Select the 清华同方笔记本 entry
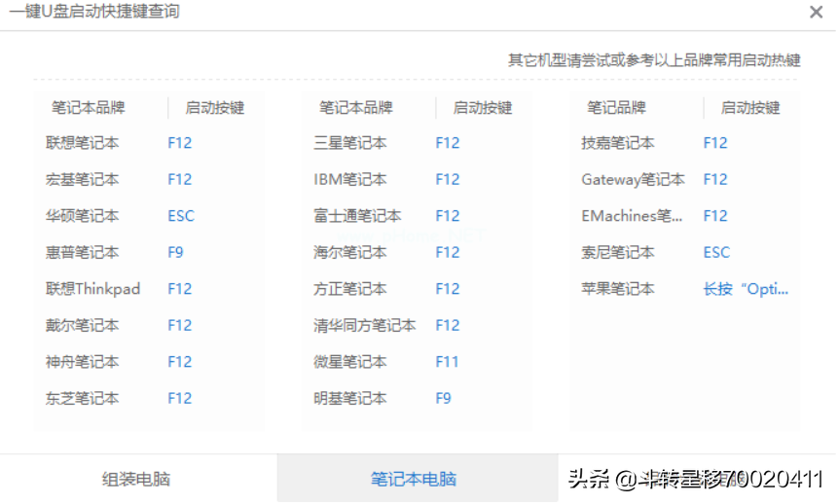The width and height of the screenshot is (839, 504). (x=364, y=325)
